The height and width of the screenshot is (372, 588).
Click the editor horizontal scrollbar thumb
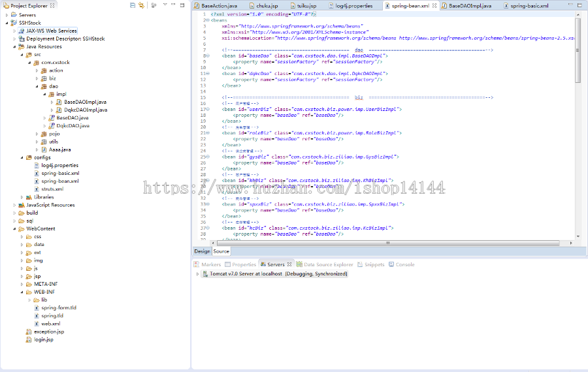pyautogui.click(x=387, y=243)
